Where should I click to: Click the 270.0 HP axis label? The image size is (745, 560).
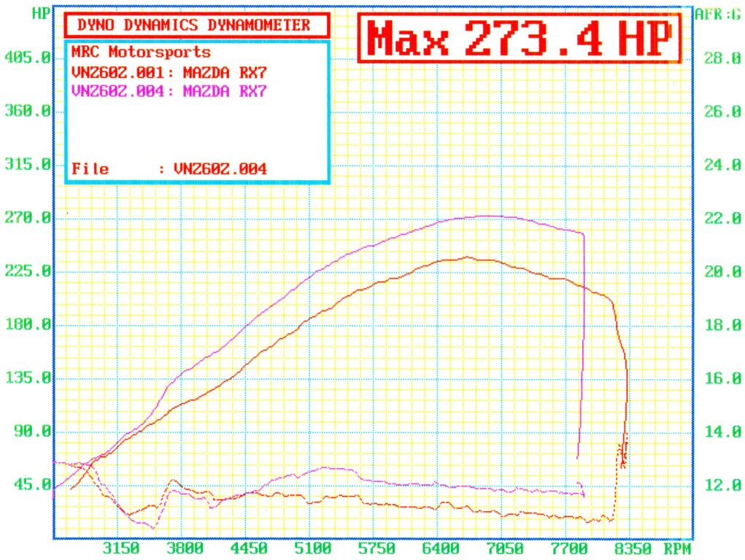coord(28,217)
